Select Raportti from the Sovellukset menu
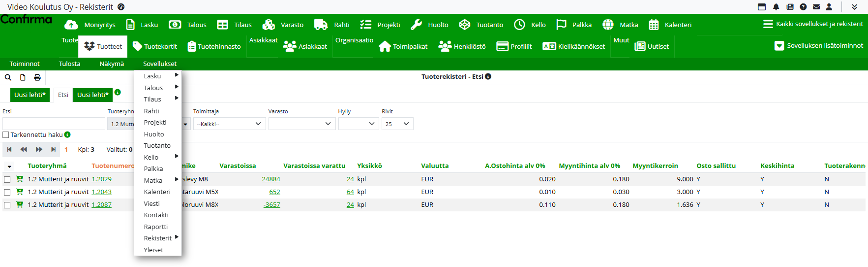868x267 pixels. click(156, 227)
